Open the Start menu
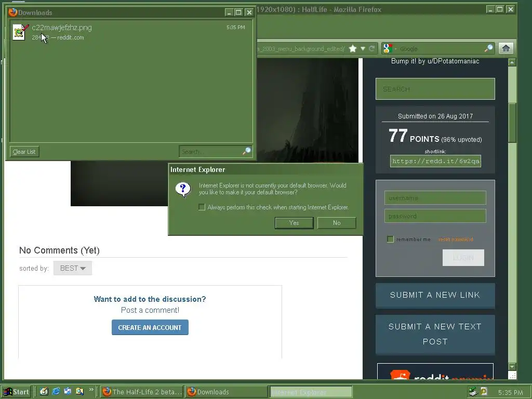Screen dimensions: 532x399 coord(16,392)
